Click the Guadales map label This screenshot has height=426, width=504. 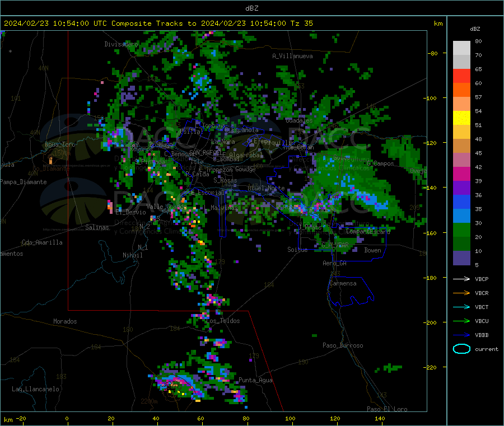click(299, 120)
